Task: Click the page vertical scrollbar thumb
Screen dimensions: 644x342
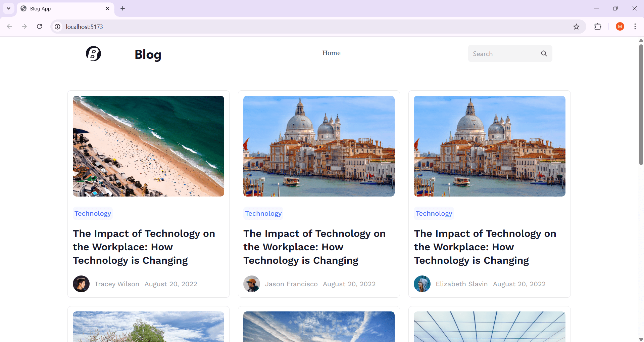Action: [641, 104]
